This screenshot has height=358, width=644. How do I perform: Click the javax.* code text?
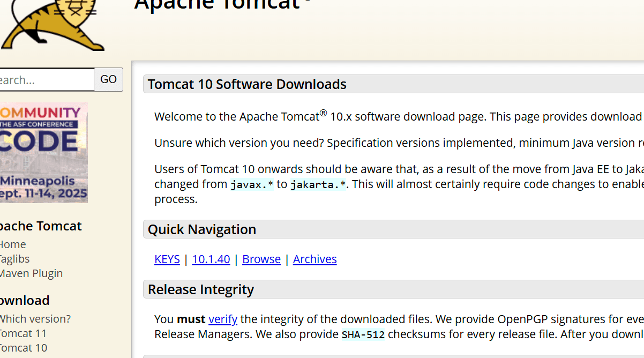tap(252, 185)
